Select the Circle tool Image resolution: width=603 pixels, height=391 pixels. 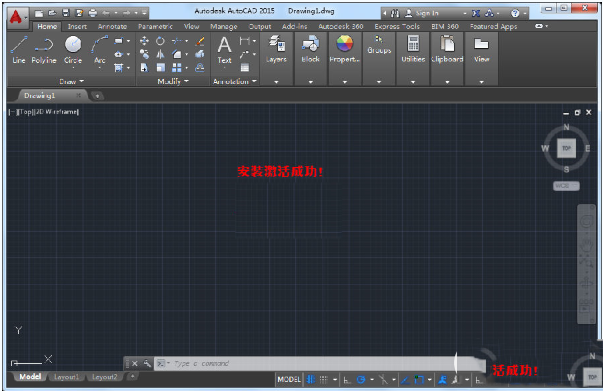(73, 50)
